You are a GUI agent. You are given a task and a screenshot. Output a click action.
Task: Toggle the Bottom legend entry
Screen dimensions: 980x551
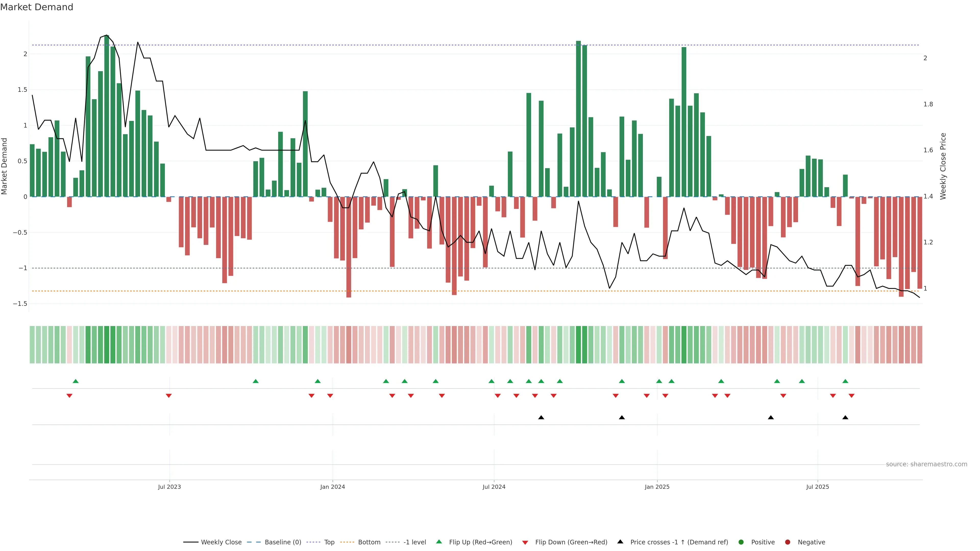369,542
